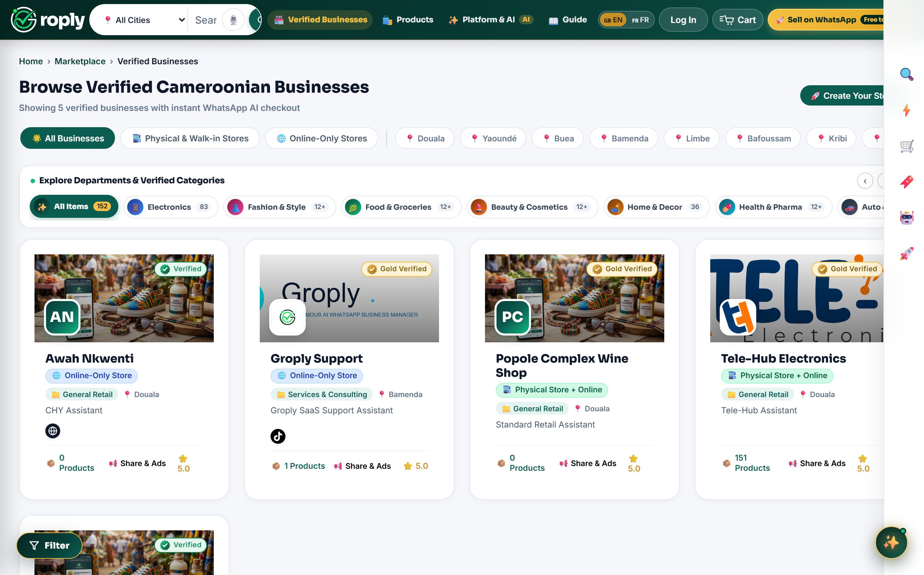
Task: Click the lightning bolt icon in right sidebar
Action: coord(906,110)
